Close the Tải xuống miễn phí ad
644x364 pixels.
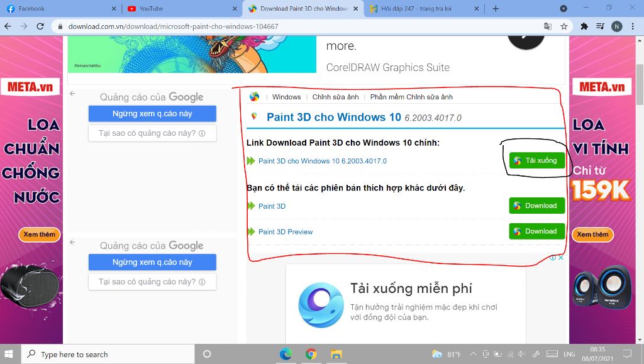[x=560, y=258]
